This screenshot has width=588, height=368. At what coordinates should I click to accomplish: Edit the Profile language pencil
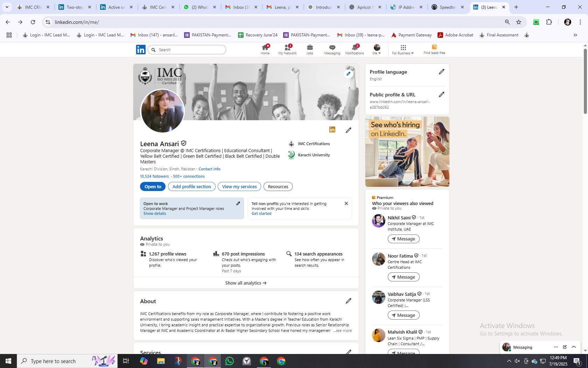pos(441,72)
